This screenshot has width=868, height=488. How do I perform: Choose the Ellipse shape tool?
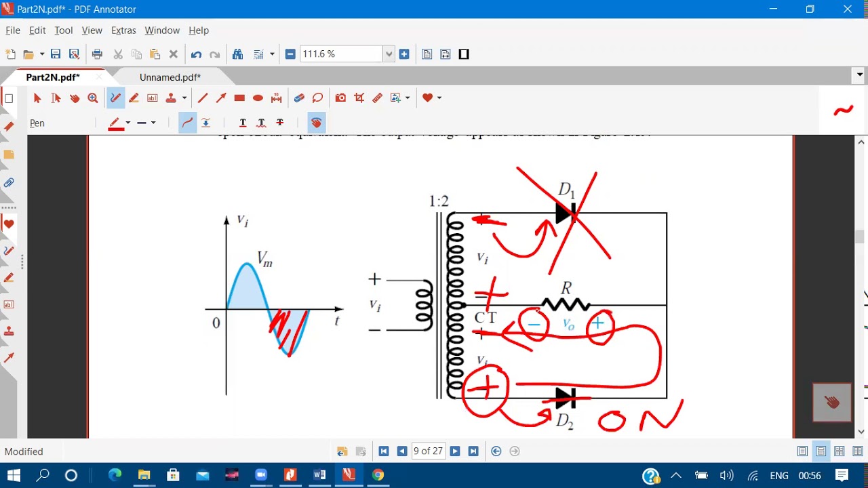coord(258,98)
